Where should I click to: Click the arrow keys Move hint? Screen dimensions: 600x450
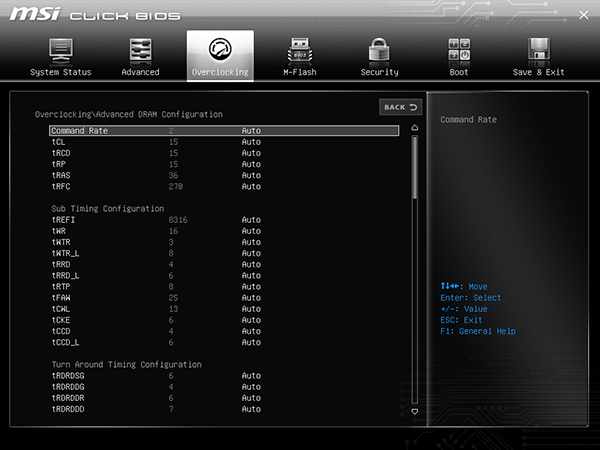(x=464, y=286)
